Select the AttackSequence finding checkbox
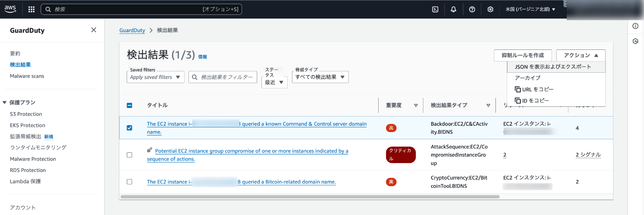Viewport: 644px width, 215px height. click(x=130, y=155)
